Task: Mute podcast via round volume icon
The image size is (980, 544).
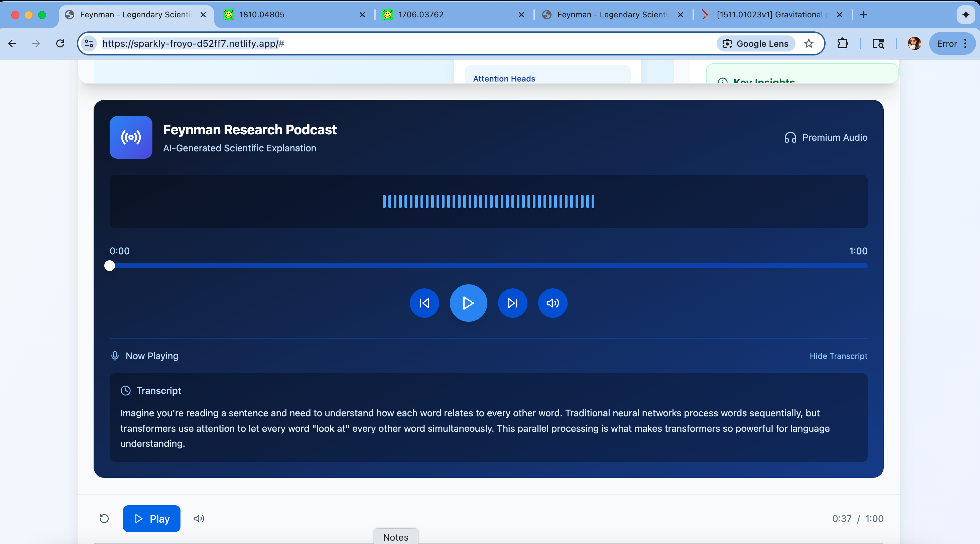Action: (x=553, y=303)
